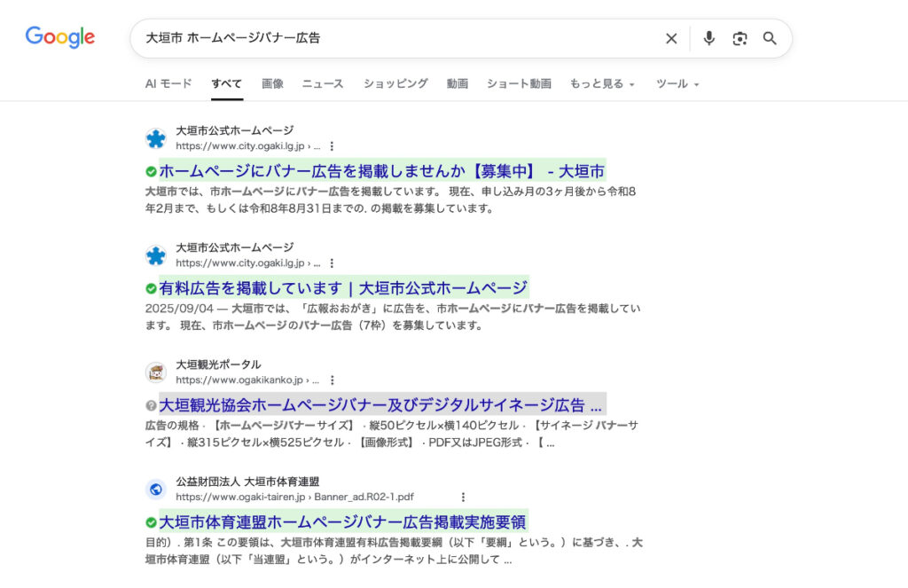
Task: Clear the search query with the X icon
Action: [x=671, y=38]
